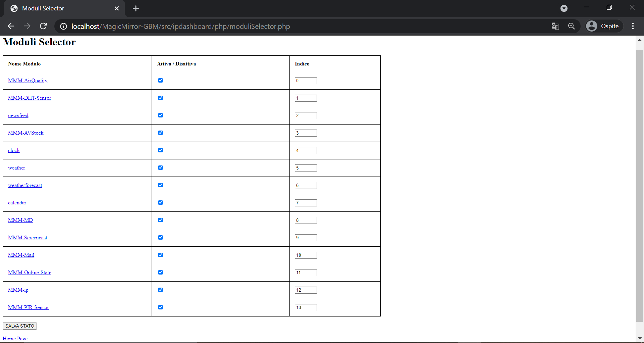The width and height of the screenshot is (644, 343).
Task: Open the weatherforecast link
Action: point(25,185)
